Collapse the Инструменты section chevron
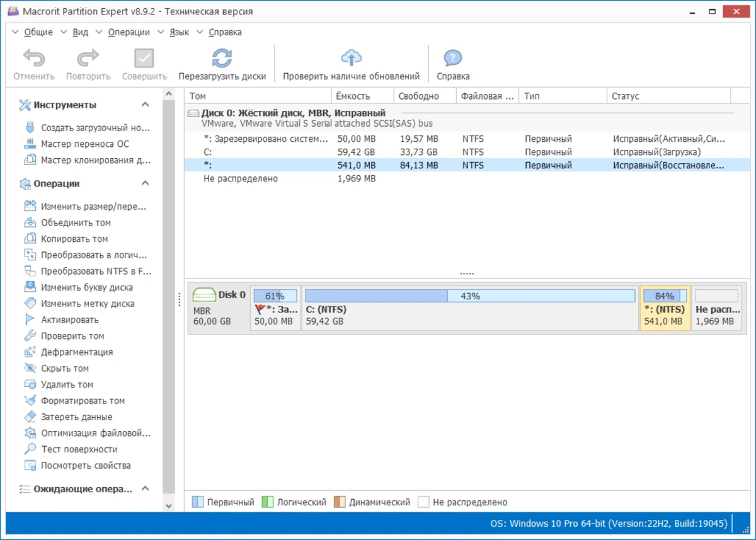 (x=145, y=105)
